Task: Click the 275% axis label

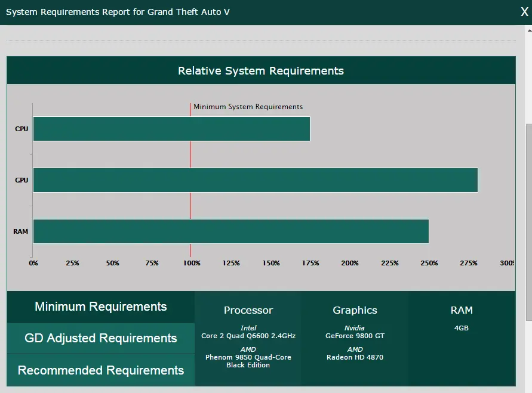Action: (x=469, y=263)
